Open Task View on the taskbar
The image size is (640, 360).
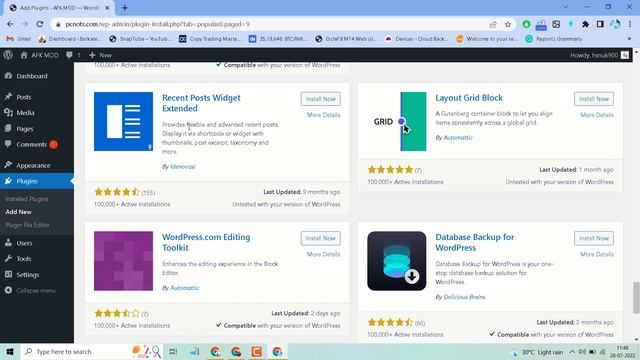coord(173,351)
